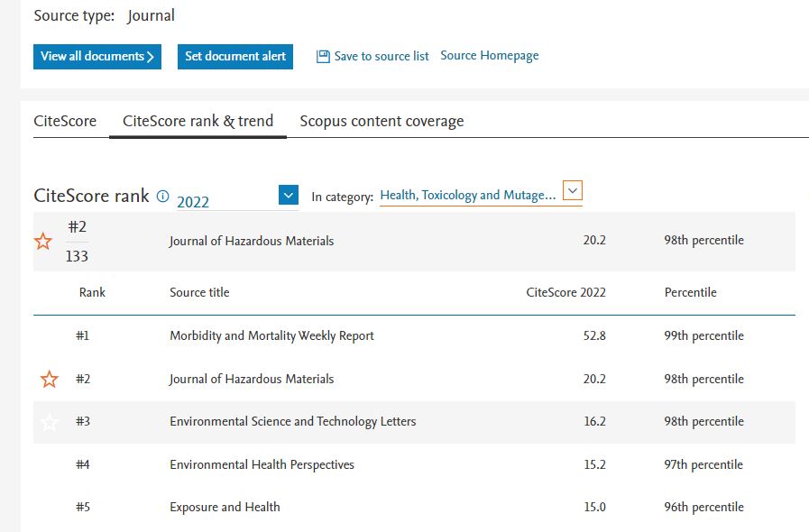Image resolution: width=809 pixels, height=532 pixels.
Task: Click the 52.8 CiteScore value
Action: [594, 336]
